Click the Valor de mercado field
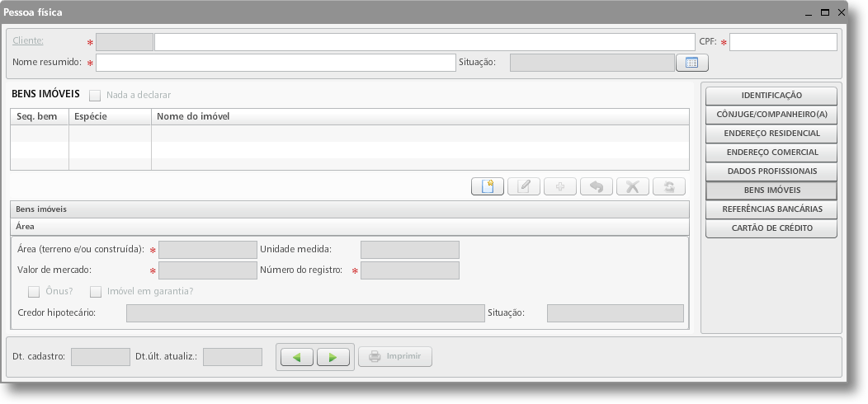This screenshot has width=868, height=404. (x=208, y=270)
